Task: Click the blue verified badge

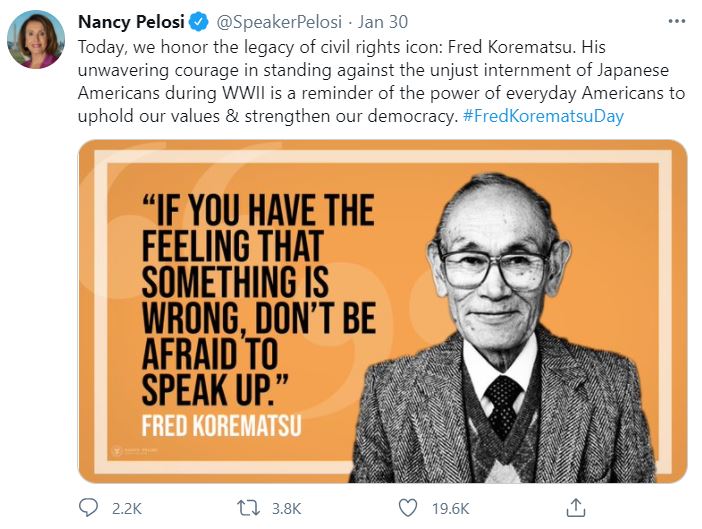Action: pyautogui.click(x=199, y=22)
